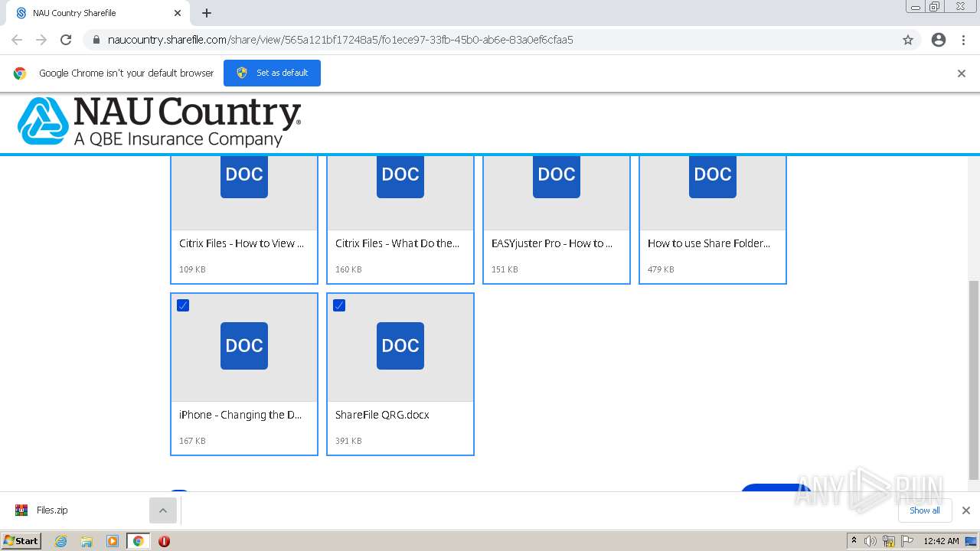Open Windows Media Player from taskbar
Screen dimensions: 980x551
click(113, 541)
